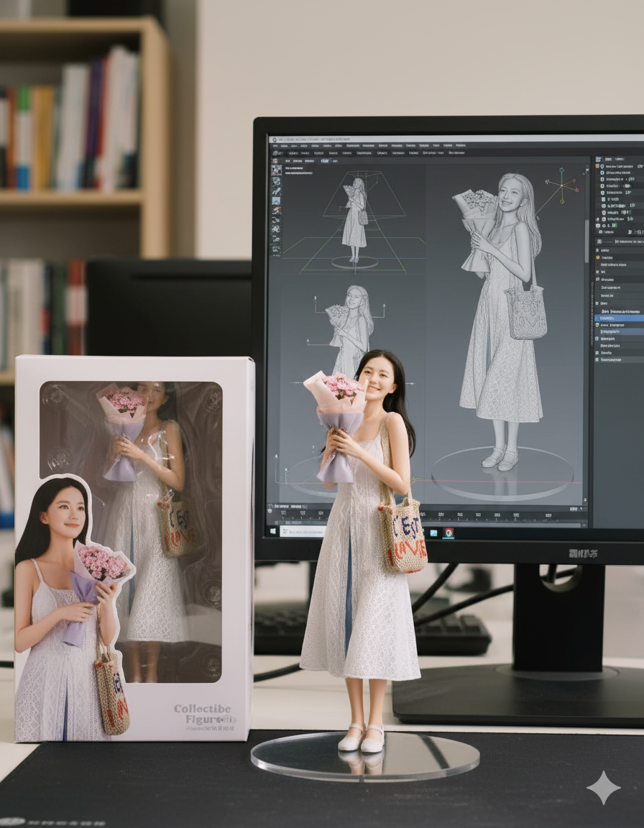Click the Windows taskbar search box
Screen dimensions: 644x828
[x=302, y=533]
